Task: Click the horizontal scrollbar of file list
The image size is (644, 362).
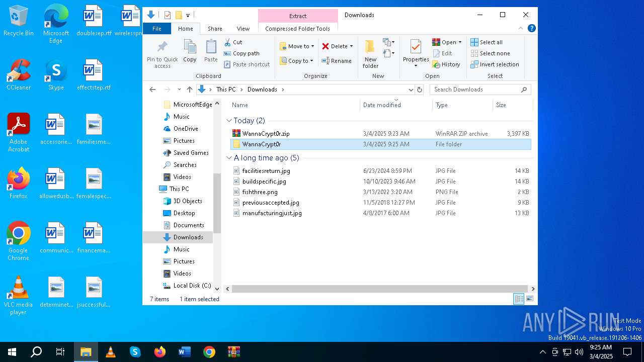Action: pos(380,289)
